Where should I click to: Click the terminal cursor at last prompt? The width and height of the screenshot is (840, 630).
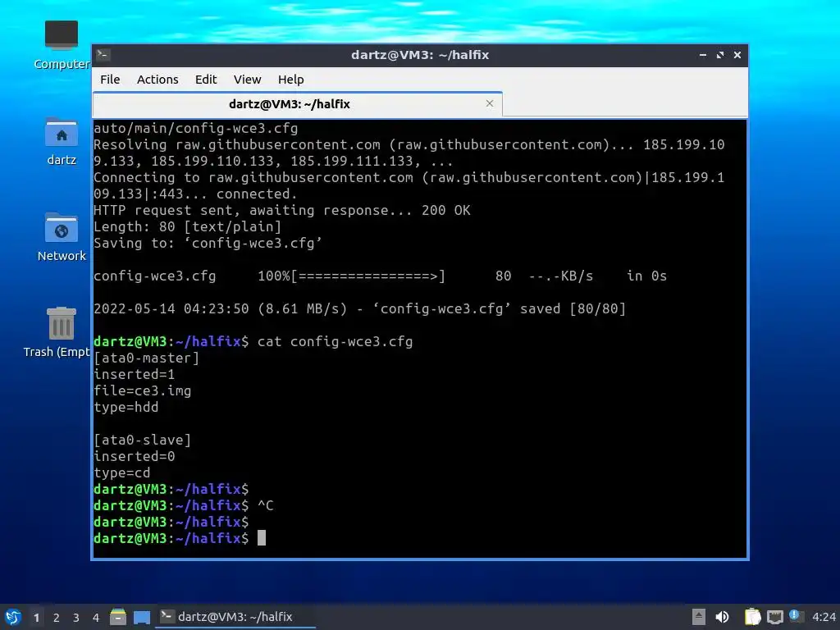(x=262, y=538)
